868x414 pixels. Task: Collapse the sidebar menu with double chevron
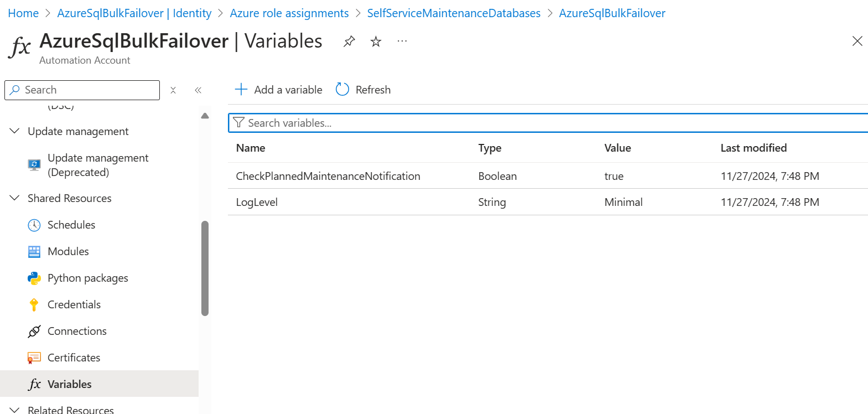(x=198, y=90)
